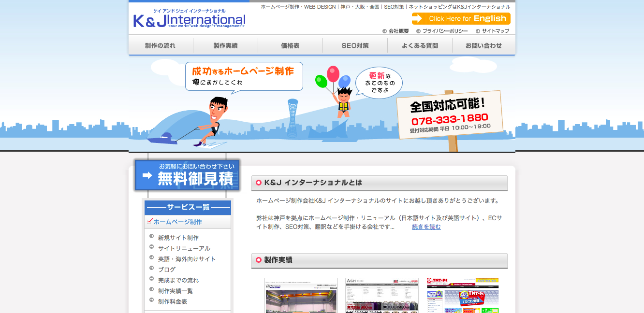Click the 更新はおてのものですよ speech bubble
Viewport: 644px width, 313px height.
[x=379, y=83]
